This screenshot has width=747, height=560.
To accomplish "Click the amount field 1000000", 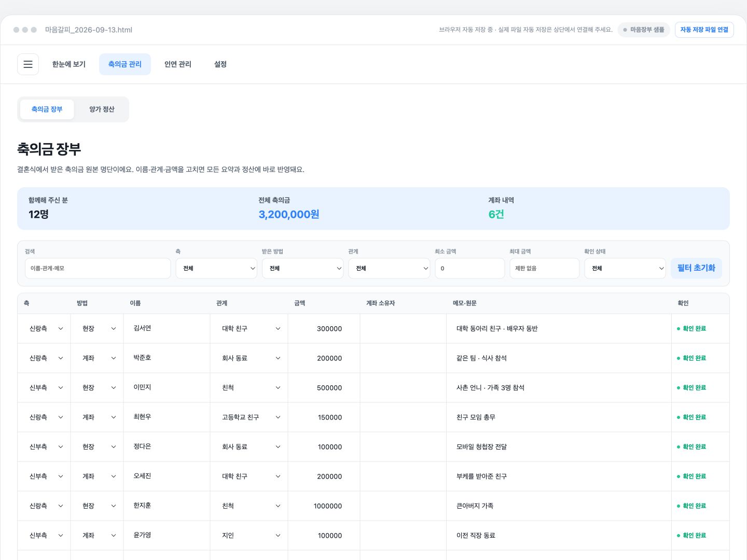I will click(x=324, y=506).
